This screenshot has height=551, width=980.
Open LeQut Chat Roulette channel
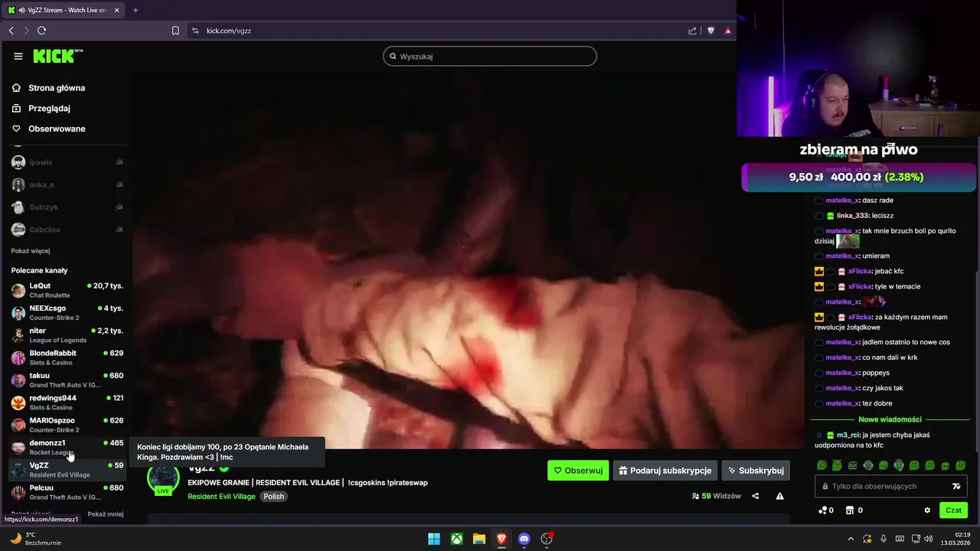[x=67, y=290]
